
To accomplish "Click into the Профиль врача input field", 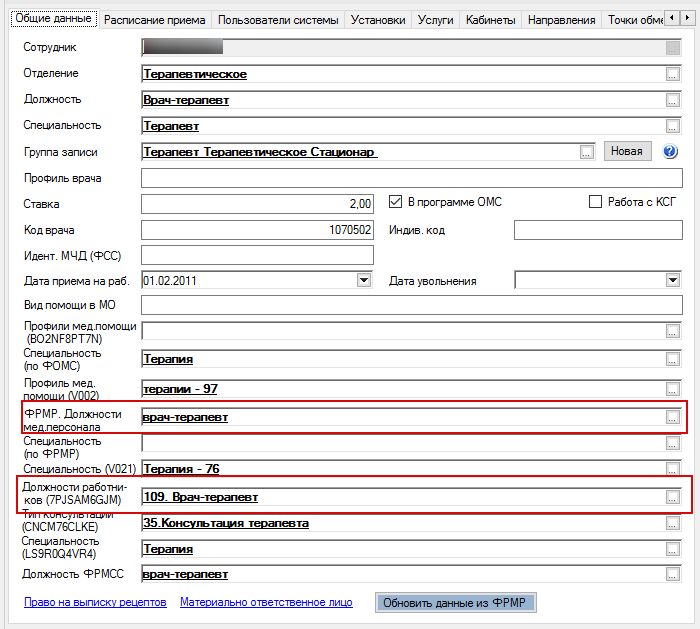I will coord(410,178).
